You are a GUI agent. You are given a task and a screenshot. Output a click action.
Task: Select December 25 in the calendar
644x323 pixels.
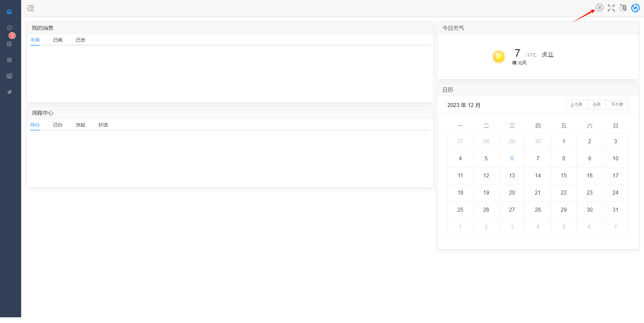(x=460, y=210)
